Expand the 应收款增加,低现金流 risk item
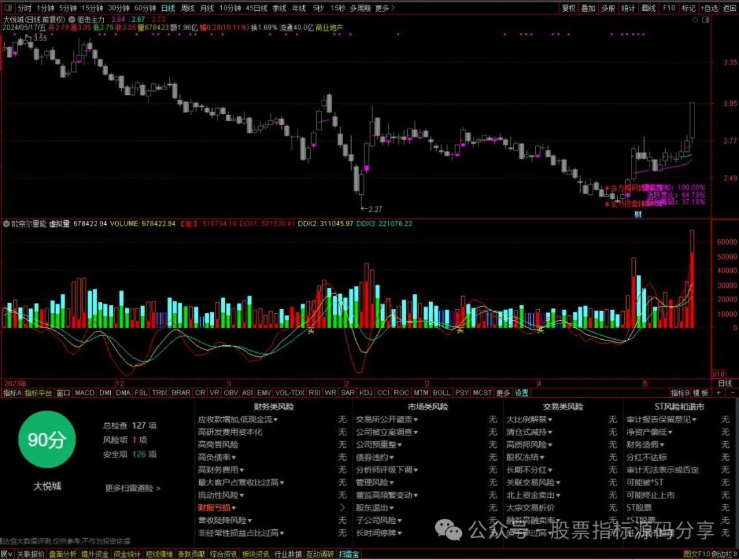The image size is (739, 560). tap(238, 419)
